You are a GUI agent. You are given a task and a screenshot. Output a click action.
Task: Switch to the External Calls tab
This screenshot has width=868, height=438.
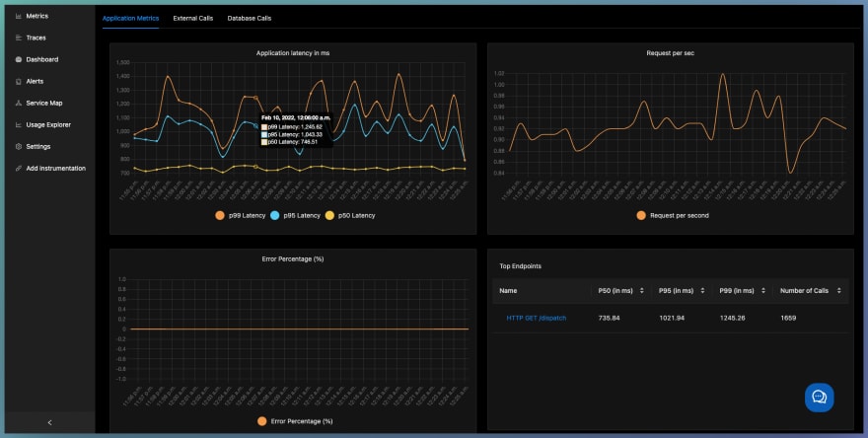click(192, 19)
